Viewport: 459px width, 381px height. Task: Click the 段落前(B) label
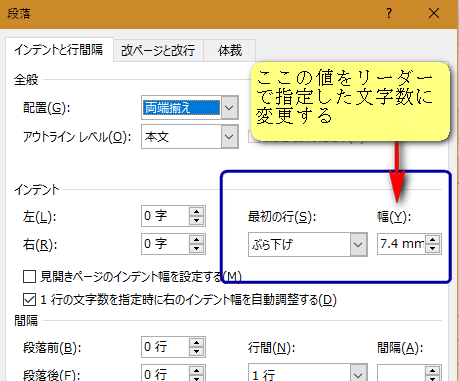(52, 348)
